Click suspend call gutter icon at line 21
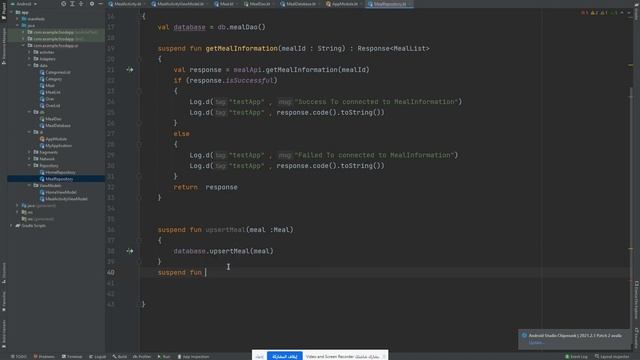The width and height of the screenshot is (640, 360). tap(129, 70)
